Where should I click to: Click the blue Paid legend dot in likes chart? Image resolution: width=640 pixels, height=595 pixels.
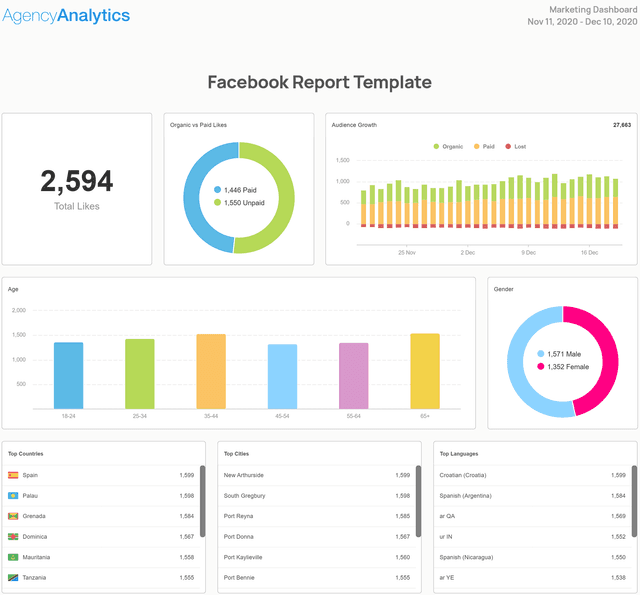click(218, 189)
